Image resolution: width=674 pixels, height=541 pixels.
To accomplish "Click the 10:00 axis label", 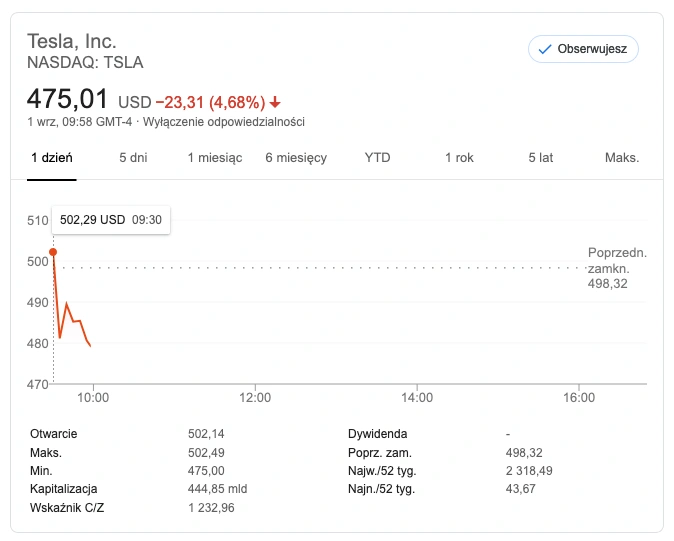I will (x=93, y=397).
